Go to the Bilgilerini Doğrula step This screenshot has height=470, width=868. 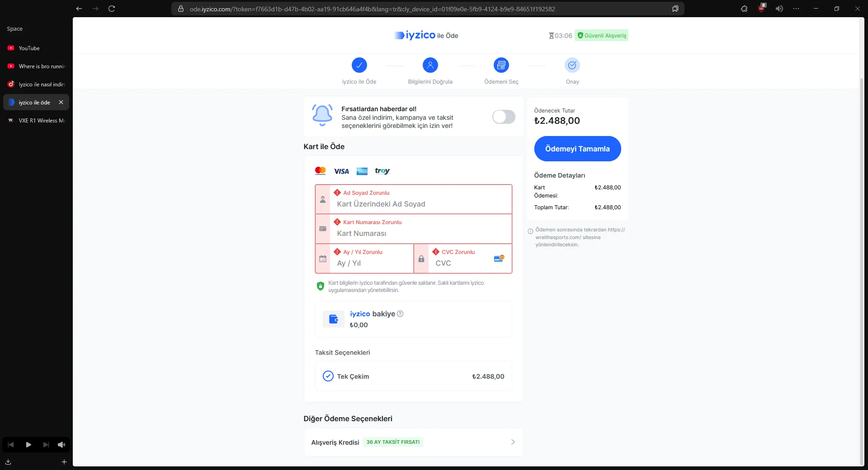(x=430, y=65)
